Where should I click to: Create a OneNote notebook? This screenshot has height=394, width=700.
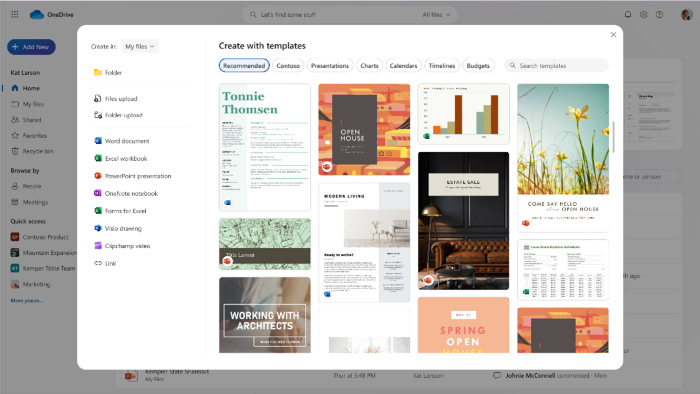[126, 193]
